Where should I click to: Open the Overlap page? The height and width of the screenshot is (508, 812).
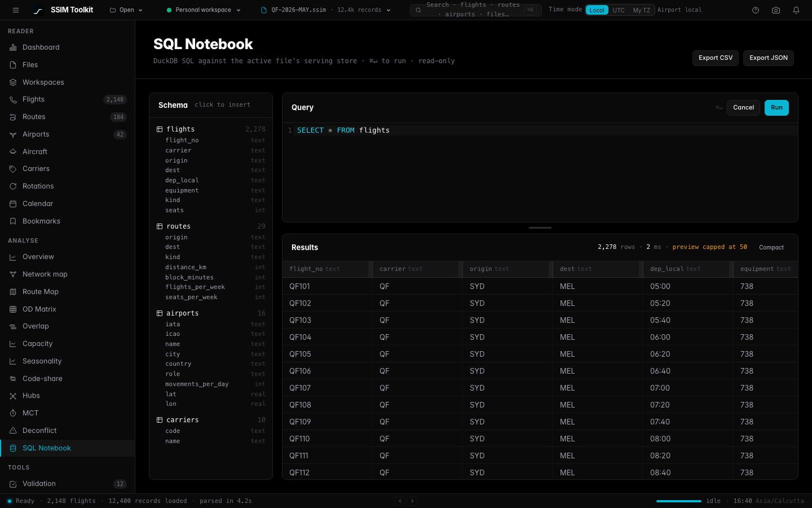[x=68, y=326]
